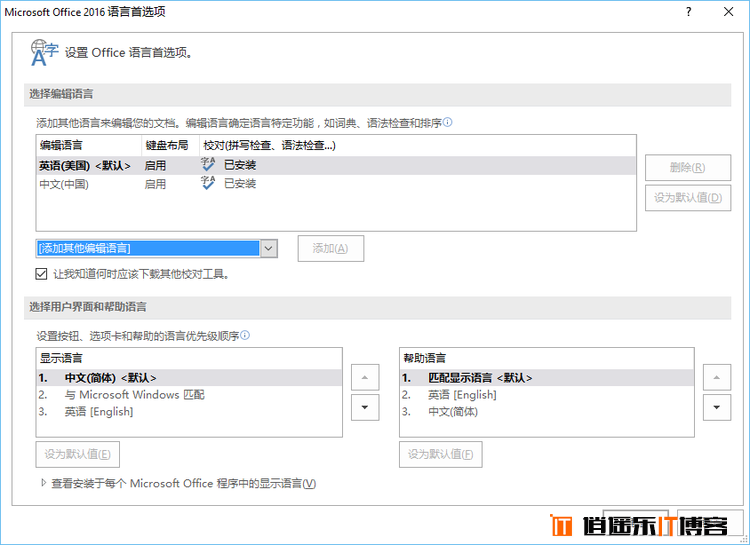Move display language up with arrow button

(365, 378)
